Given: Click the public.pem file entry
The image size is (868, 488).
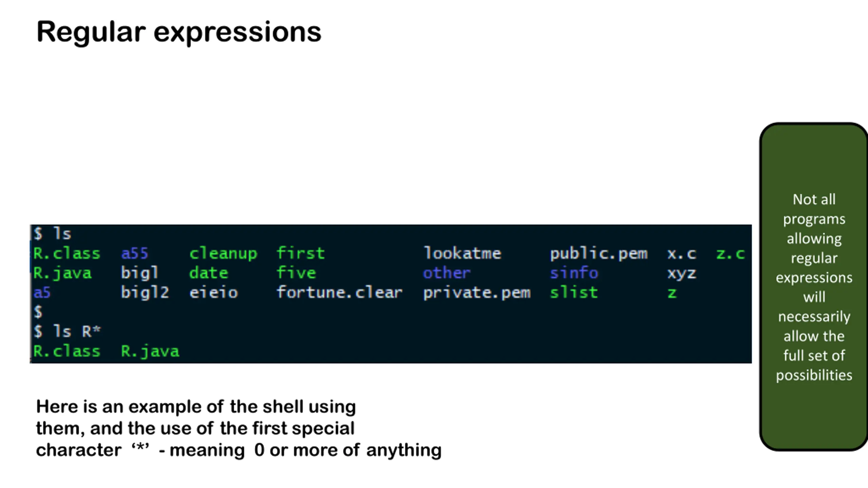Looking at the screenshot, I should click(x=599, y=254).
